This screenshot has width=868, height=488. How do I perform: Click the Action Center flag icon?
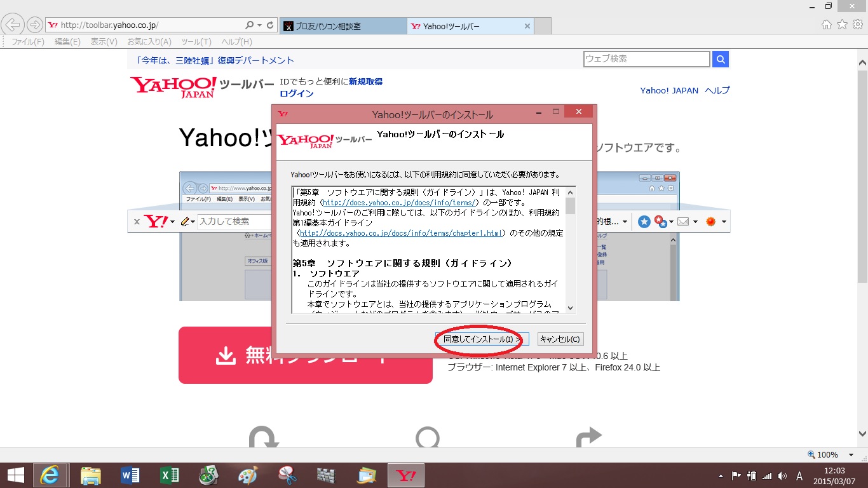[737, 475]
